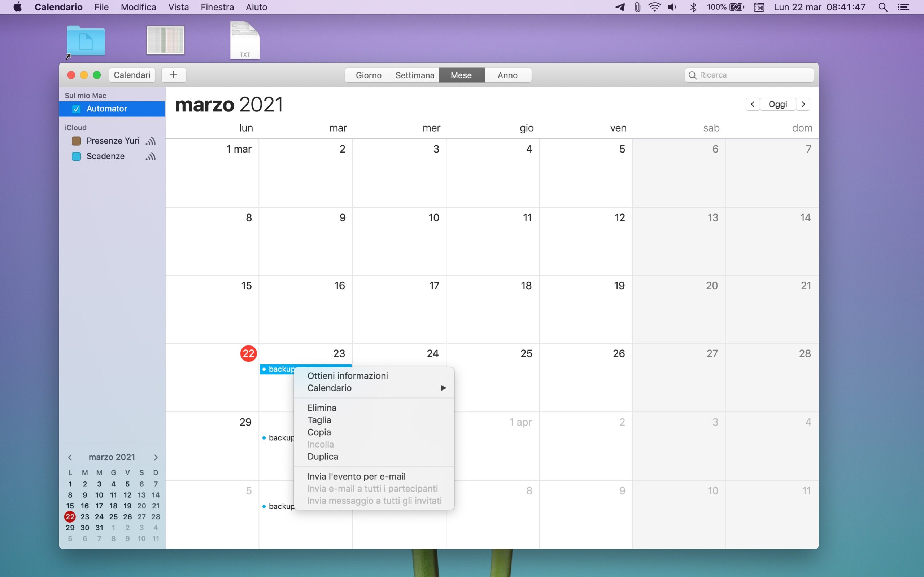924x577 pixels.
Task: Click the shared broadcast icon next to Scadenze
Action: pos(151,157)
